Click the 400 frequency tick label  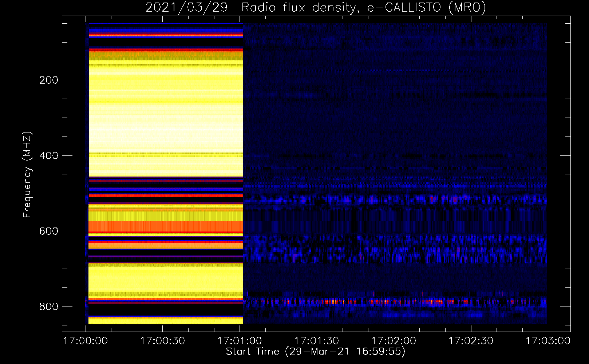tap(49, 156)
